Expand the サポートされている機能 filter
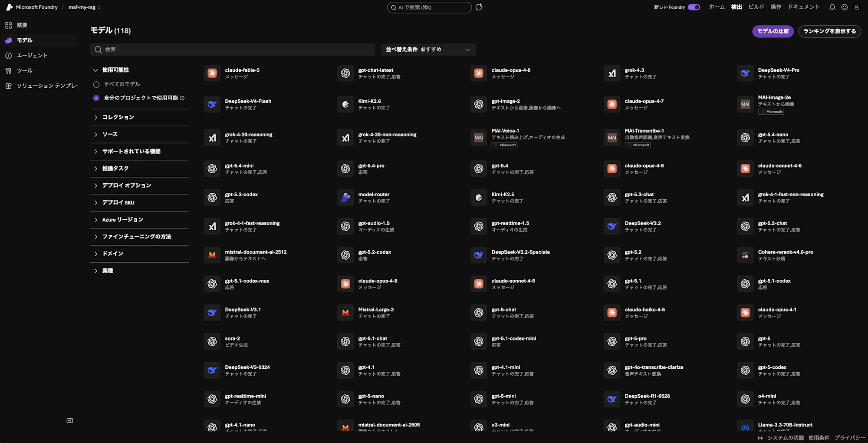Viewport: 868px width, 443px height. (139, 151)
